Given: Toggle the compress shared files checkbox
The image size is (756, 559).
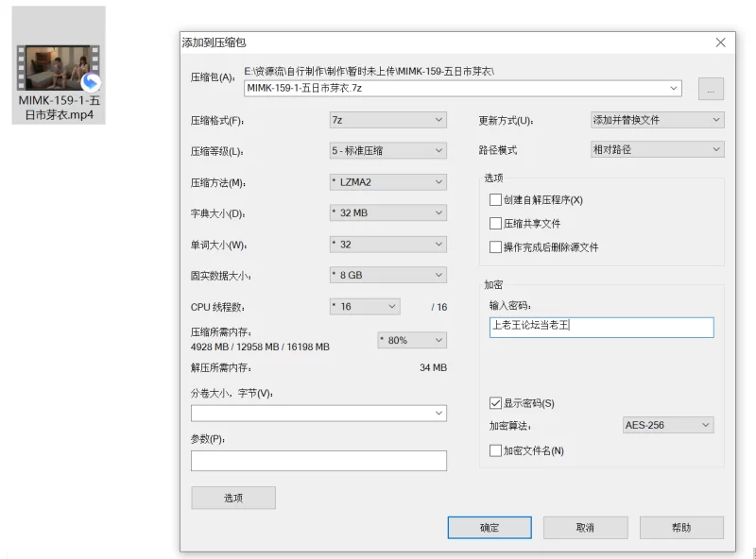Looking at the screenshot, I should pos(496,224).
